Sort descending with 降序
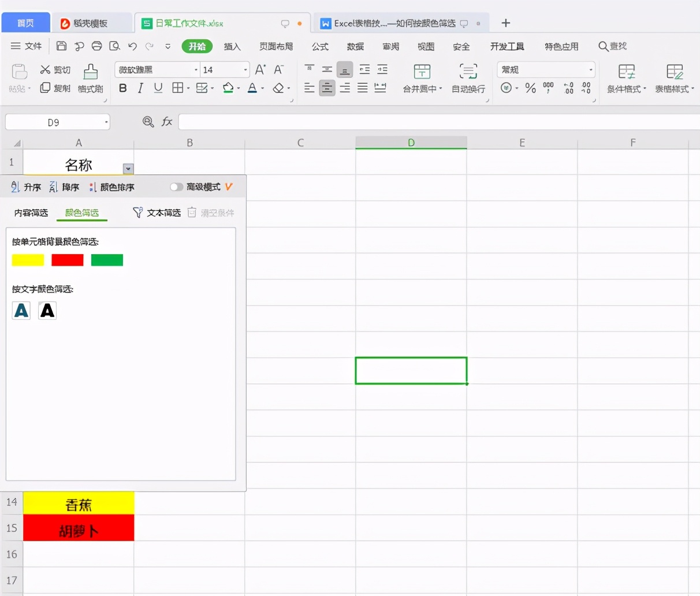This screenshot has width=700, height=596. pos(64,187)
